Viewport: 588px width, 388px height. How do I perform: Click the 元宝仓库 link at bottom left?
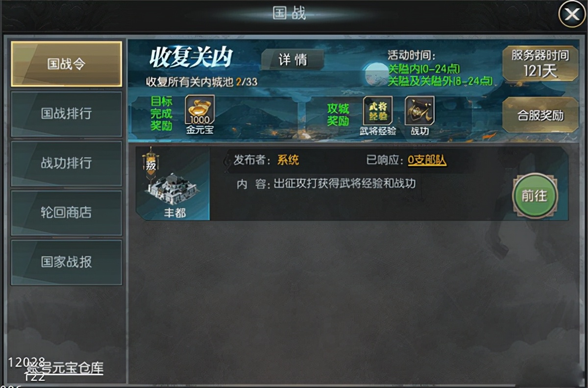point(65,368)
